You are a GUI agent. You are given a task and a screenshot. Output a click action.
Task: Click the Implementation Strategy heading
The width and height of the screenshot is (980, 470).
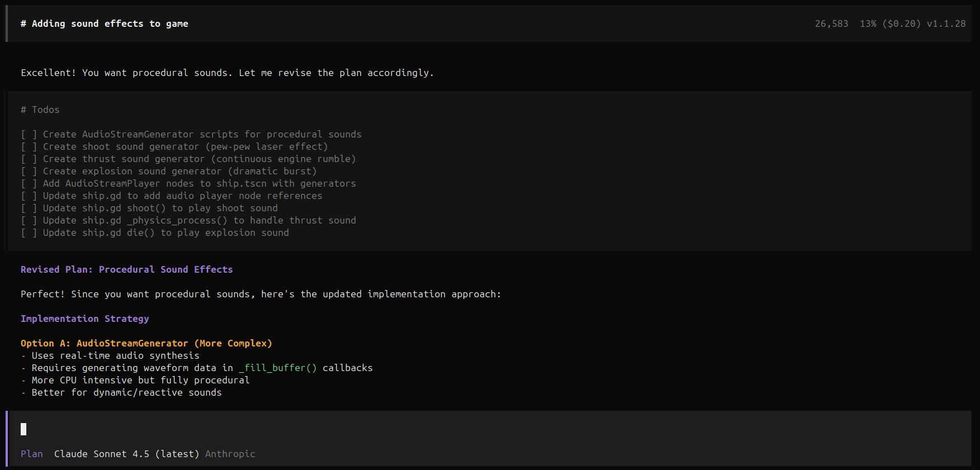[85, 319]
